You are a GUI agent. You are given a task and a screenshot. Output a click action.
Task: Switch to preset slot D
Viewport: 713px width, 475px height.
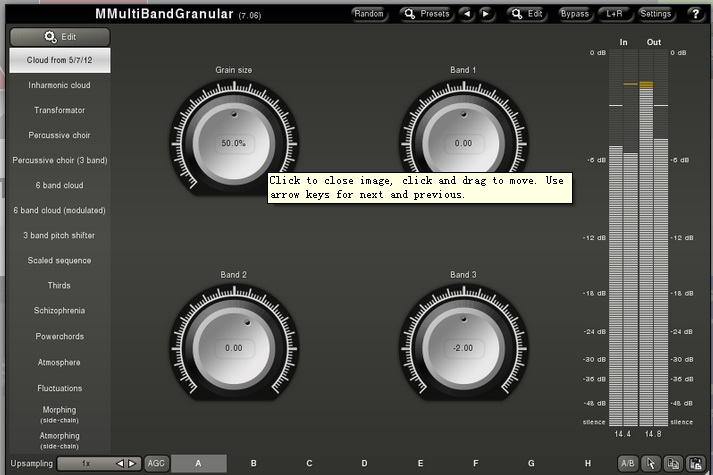click(365, 464)
